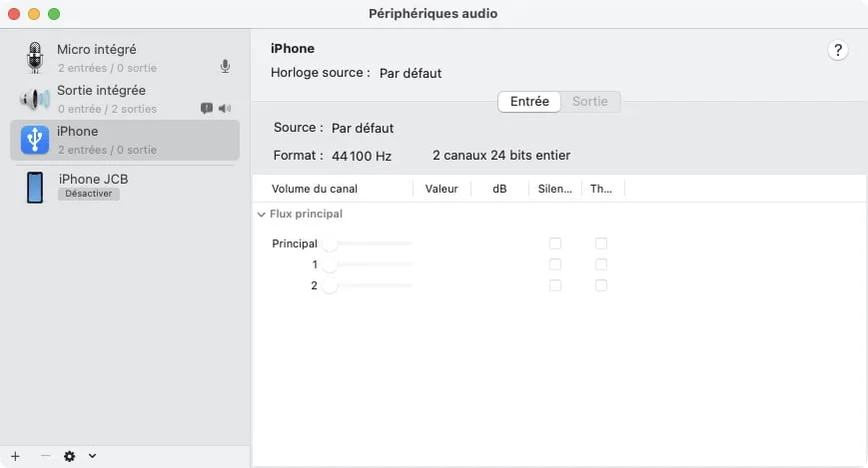
Task: Open the Source Par défaut selector
Action: tap(363, 128)
